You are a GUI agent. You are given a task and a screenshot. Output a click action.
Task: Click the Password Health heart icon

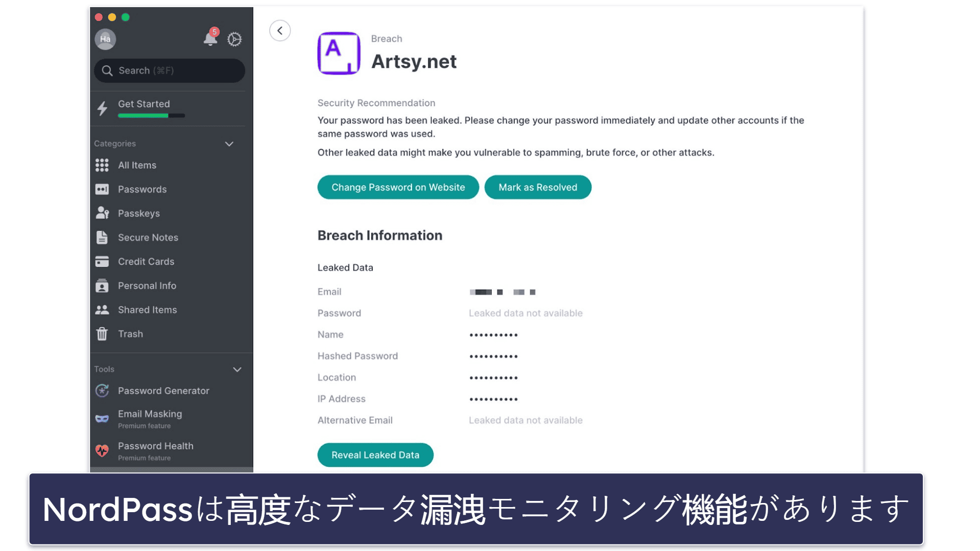tap(102, 450)
